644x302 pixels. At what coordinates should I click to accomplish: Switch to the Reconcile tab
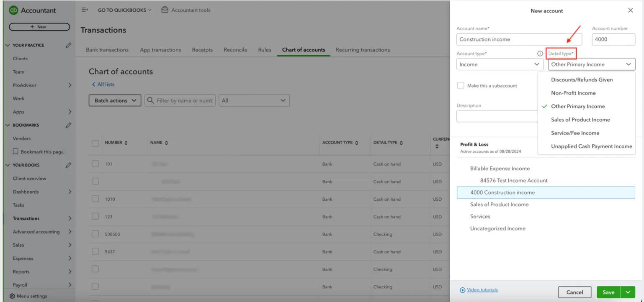[x=235, y=50]
